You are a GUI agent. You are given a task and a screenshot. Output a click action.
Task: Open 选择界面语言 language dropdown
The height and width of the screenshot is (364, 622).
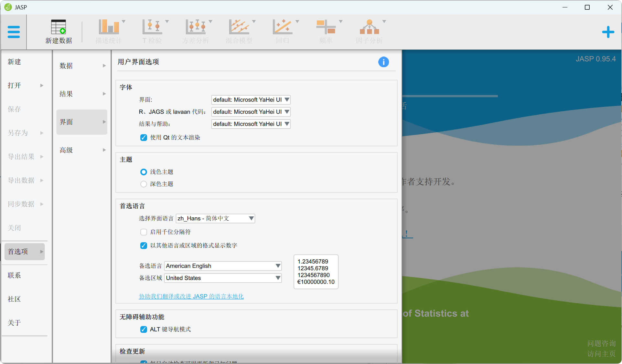coord(215,219)
